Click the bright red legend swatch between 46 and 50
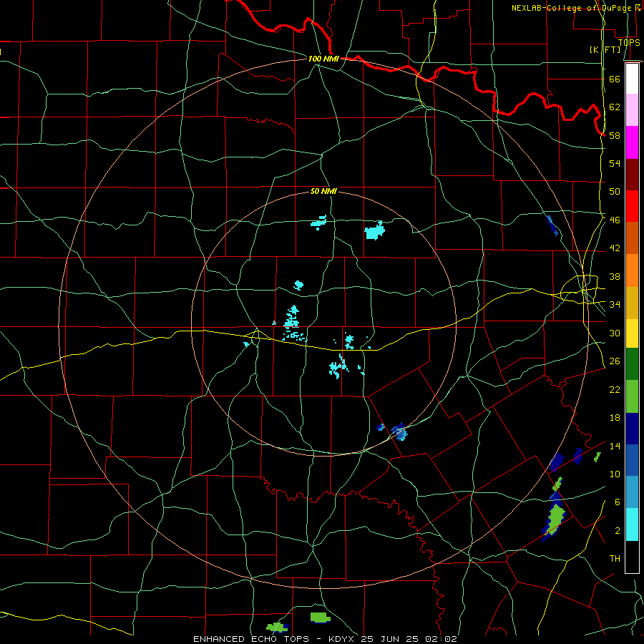The height and width of the screenshot is (644, 644). (x=632, y=206)
